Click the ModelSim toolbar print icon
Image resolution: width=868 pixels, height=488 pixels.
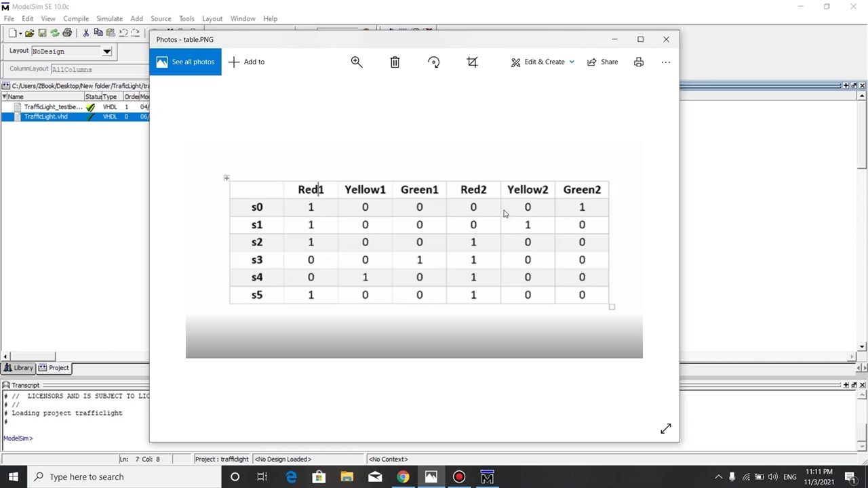pos(67,33)
